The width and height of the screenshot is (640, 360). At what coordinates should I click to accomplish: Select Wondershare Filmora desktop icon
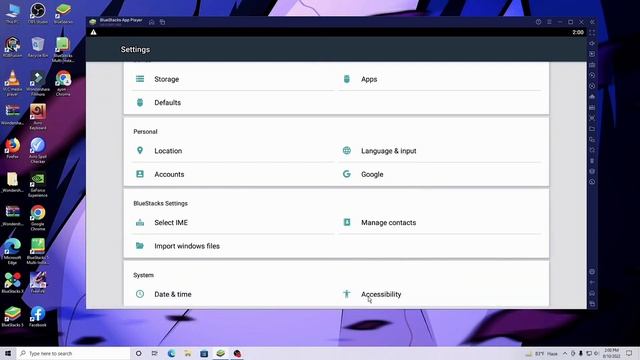pos(38,83)
